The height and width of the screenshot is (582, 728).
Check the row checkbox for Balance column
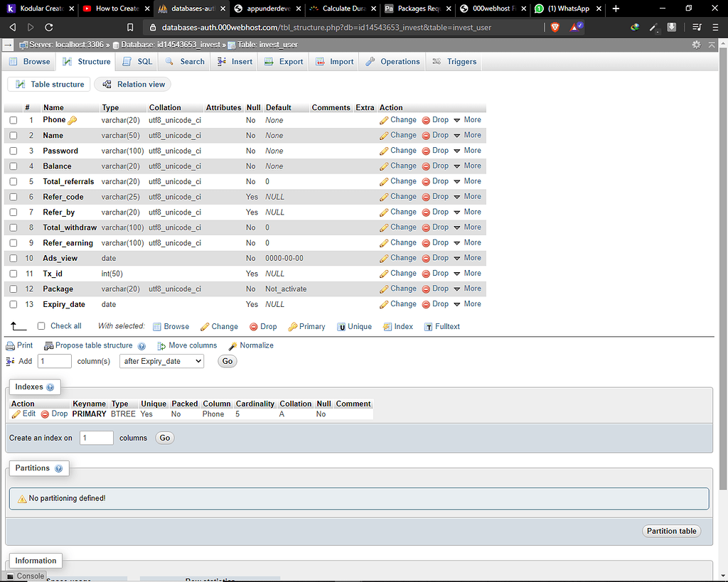click(13, 166)
